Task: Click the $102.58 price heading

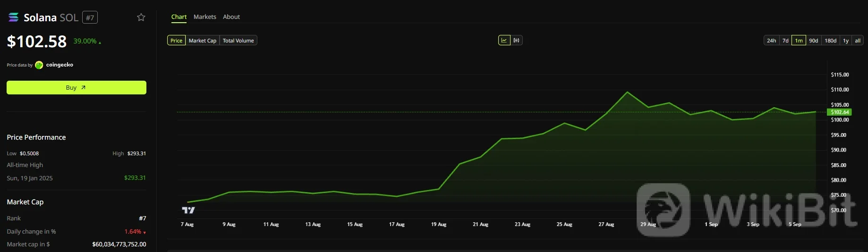Action: pyautogui.click(x=37, y=42)
